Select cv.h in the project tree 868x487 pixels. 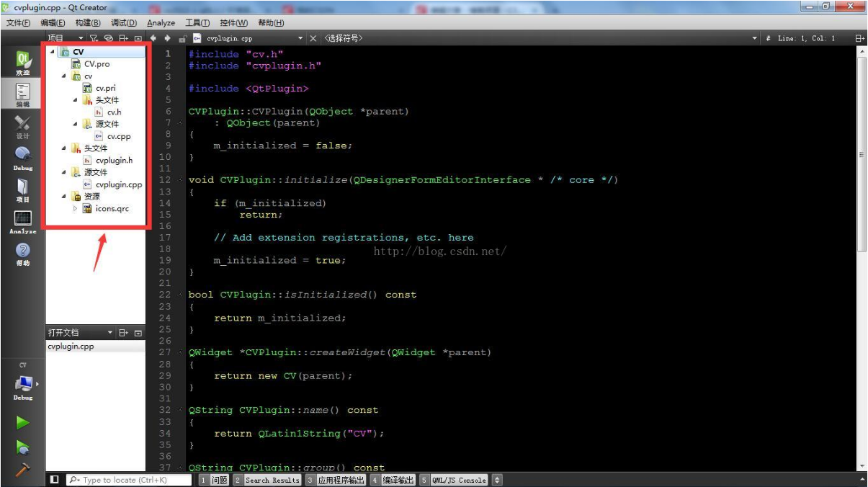[x=108, y=112]
